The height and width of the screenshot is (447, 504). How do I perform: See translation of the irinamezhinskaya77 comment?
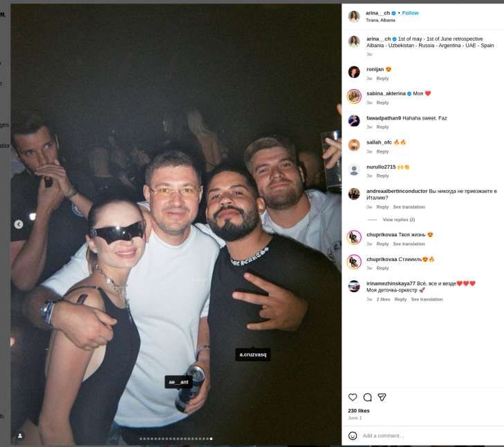point(427,299)
